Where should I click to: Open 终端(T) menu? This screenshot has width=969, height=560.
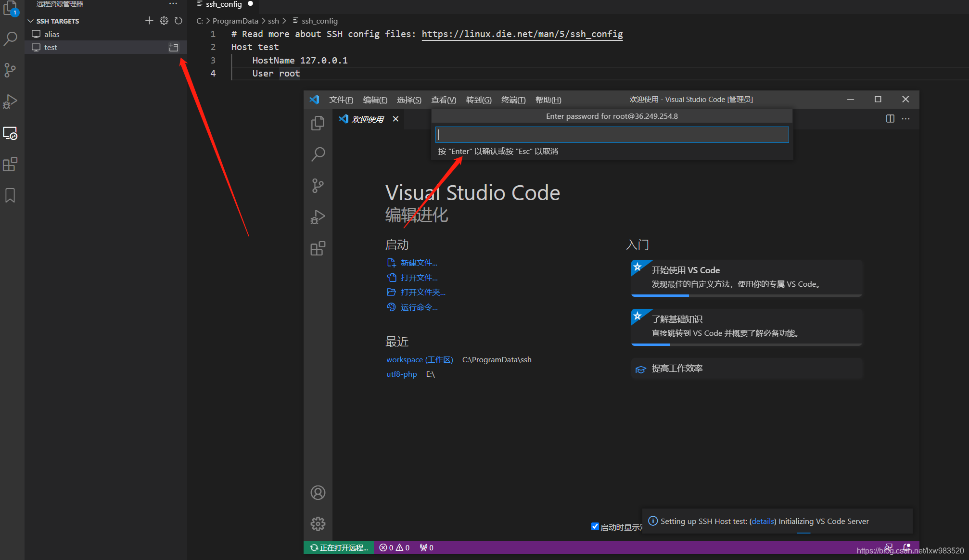point(513,100)
